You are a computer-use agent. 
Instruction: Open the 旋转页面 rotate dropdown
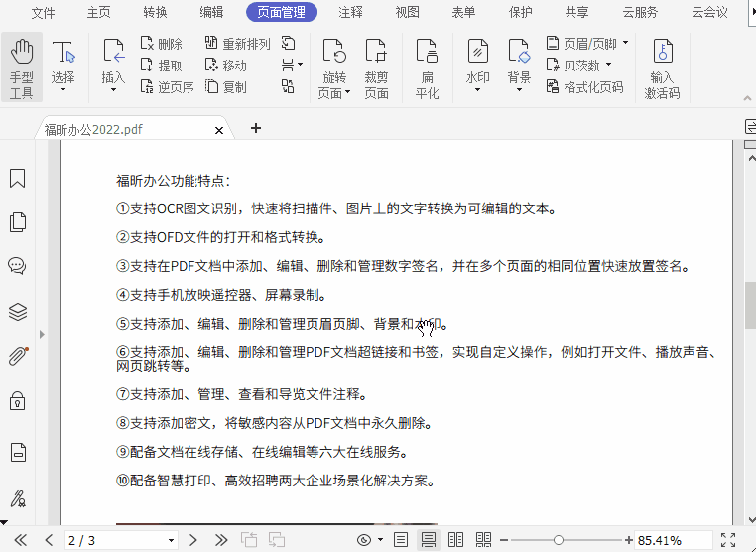pos(347,92)
